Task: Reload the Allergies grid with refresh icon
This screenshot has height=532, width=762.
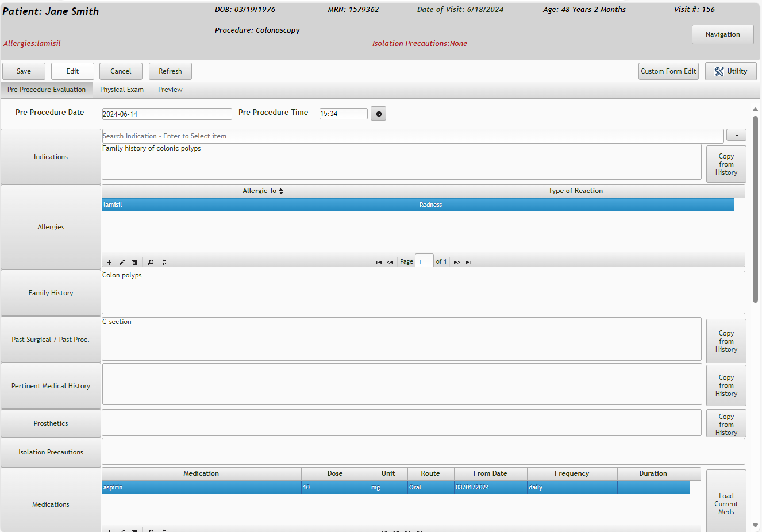Action: 164,262
